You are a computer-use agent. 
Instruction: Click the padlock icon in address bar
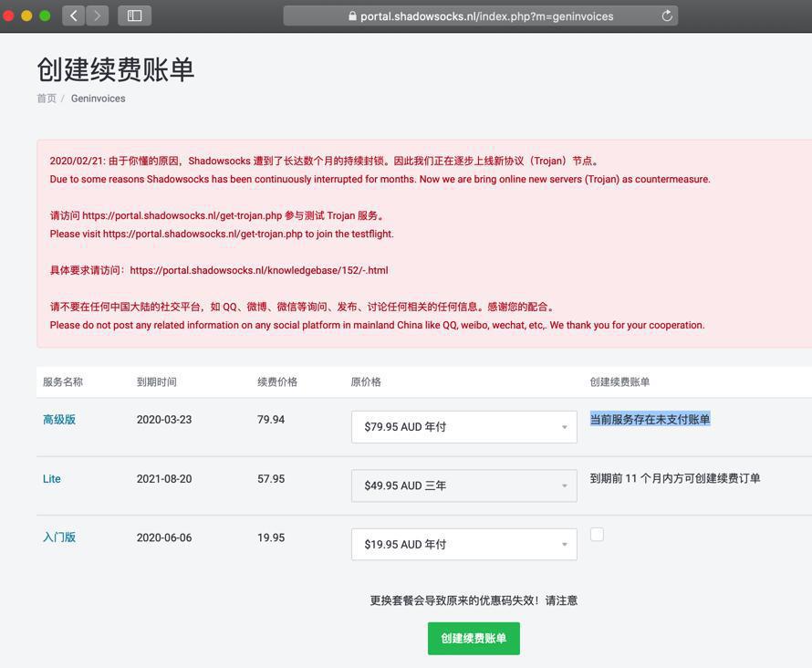(353, 16)
